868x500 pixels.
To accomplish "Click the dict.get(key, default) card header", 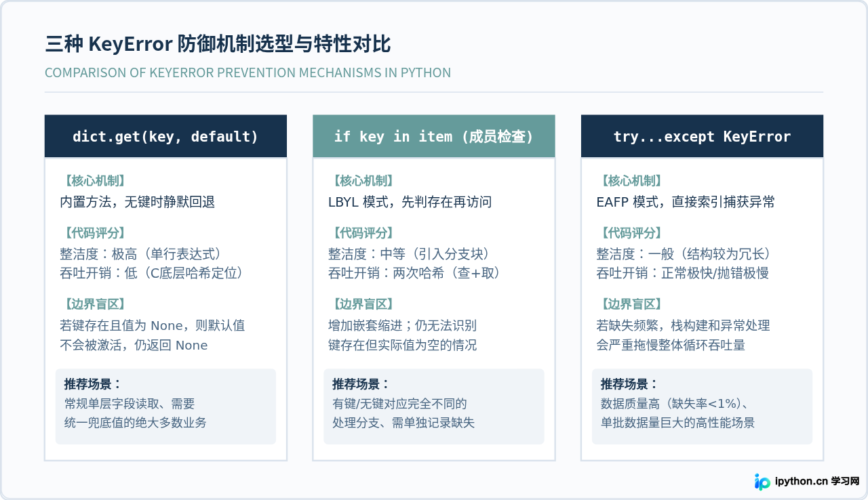I will coord(165,136).
